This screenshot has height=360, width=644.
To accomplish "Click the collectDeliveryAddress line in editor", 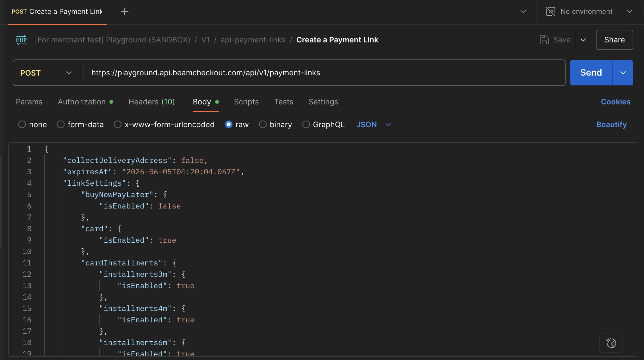I will [x=135, y=160].
